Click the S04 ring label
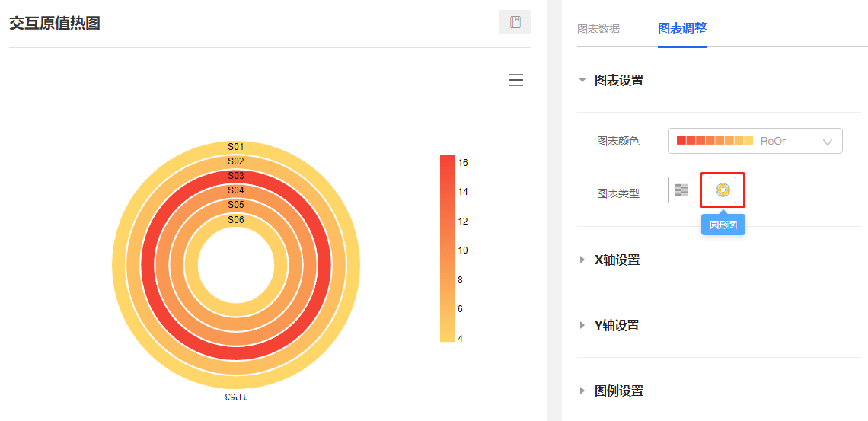 pyautogui.click(x=236, y=190)
